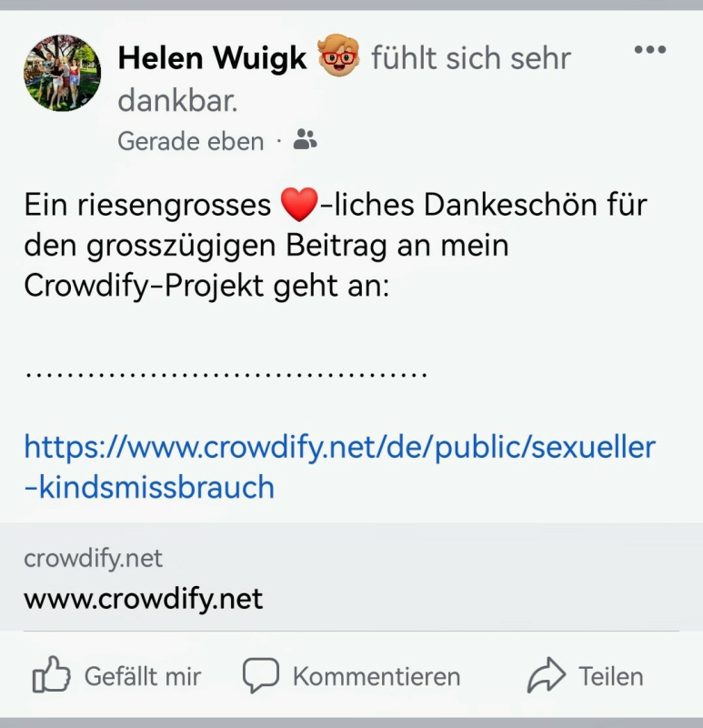
Task: Click the red heart emoji in post
Action: click(300, 204)
